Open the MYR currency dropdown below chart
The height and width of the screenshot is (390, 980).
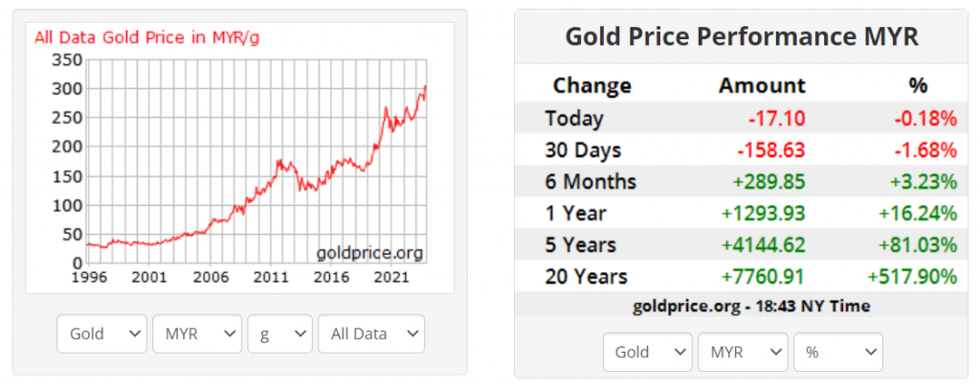[x=196, y=333]
